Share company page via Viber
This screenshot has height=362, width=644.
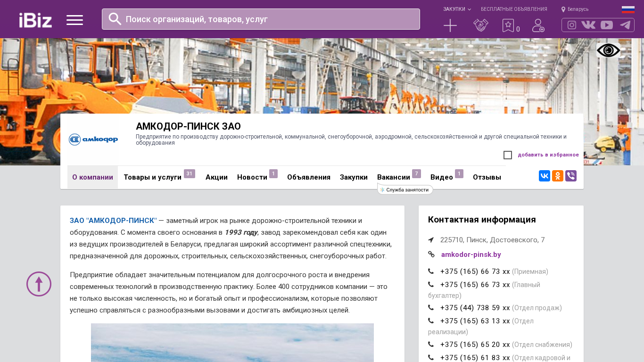tap(571, 176)
